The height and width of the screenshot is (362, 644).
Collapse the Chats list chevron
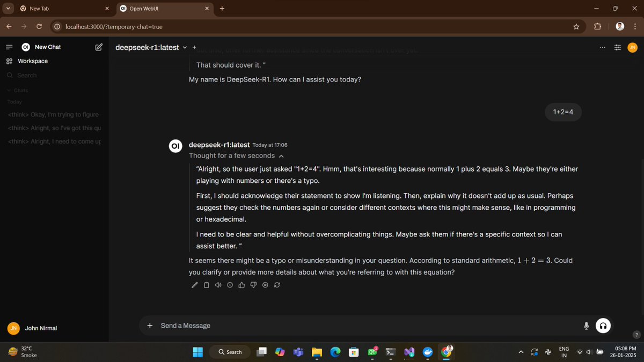coord(9,91)
